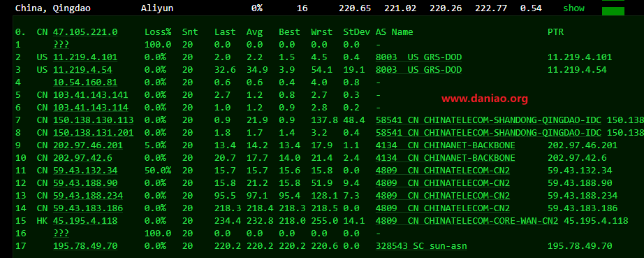The image size is (644, 258).
Task: Open IP link 202.97.46.201 in hop 9
Action: click(x=88, y=145)
